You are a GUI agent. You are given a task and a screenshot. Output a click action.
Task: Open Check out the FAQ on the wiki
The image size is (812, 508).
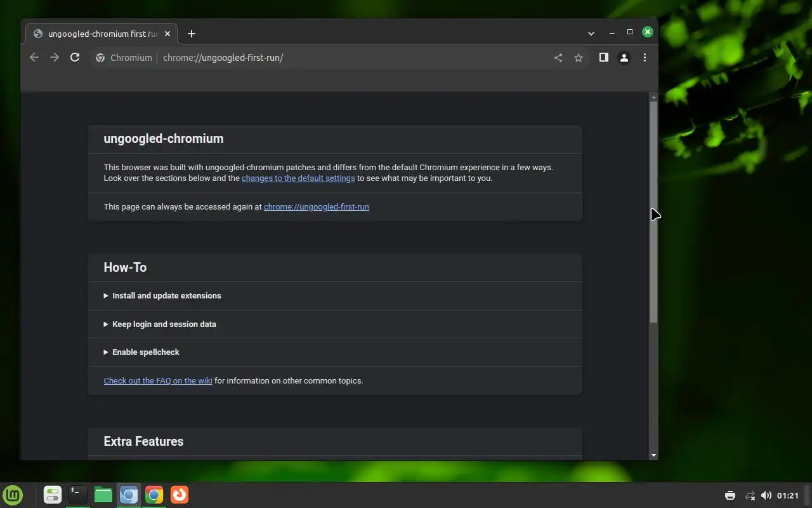pyautogui.click(x=158, y=381)
